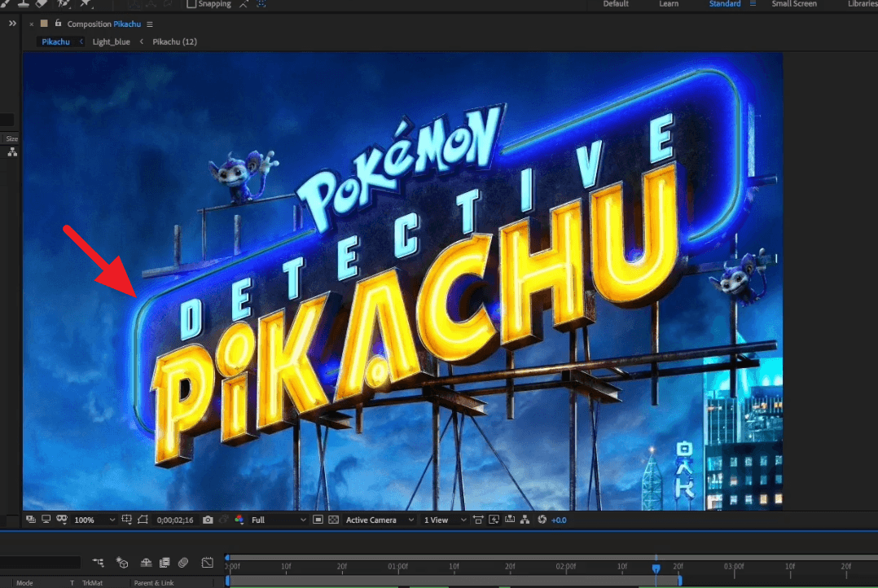Viewport: 878px width, 588px height.
Task: Enable the Snapping checkbox
Action: click(x=191, y=3)
